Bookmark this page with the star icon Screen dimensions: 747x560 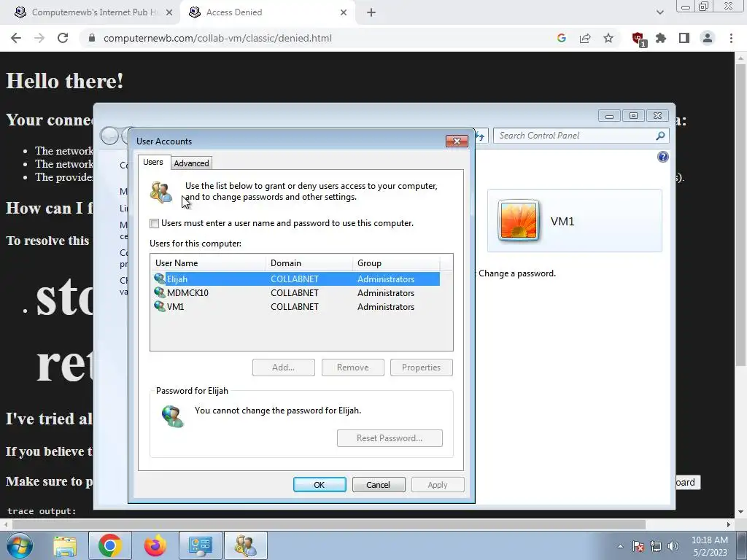tap(608, 38)
